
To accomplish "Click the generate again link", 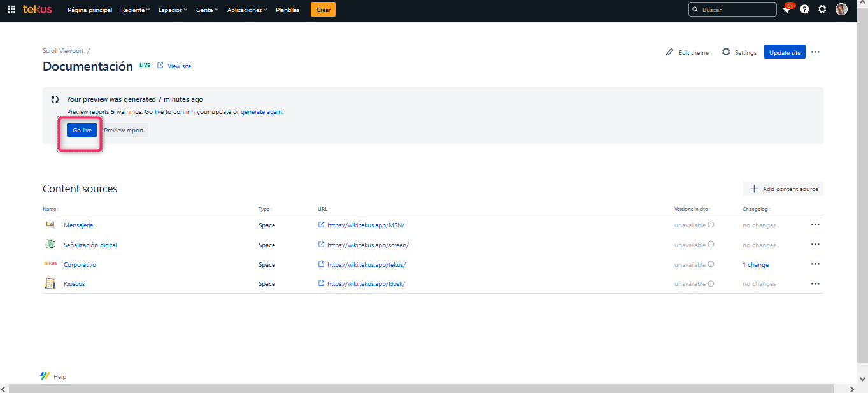I will (x=261, y=112).
